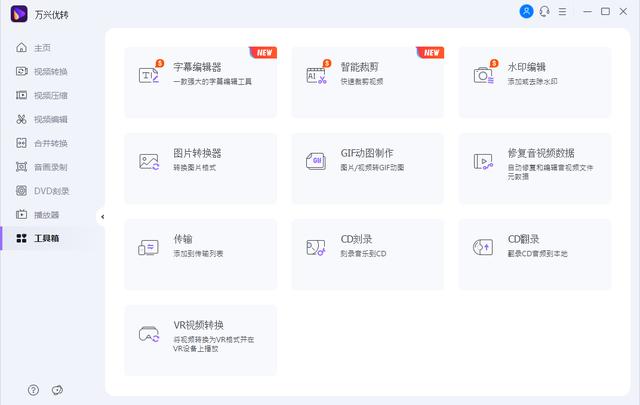
Task: Open the 音画录制 recorder icon
Action: point(21,167)
